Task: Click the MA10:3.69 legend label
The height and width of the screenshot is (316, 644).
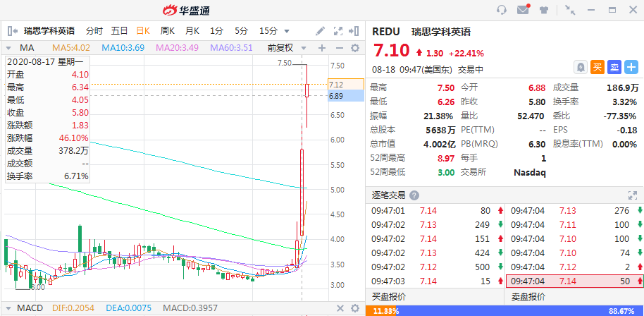Action: [123, 48]
